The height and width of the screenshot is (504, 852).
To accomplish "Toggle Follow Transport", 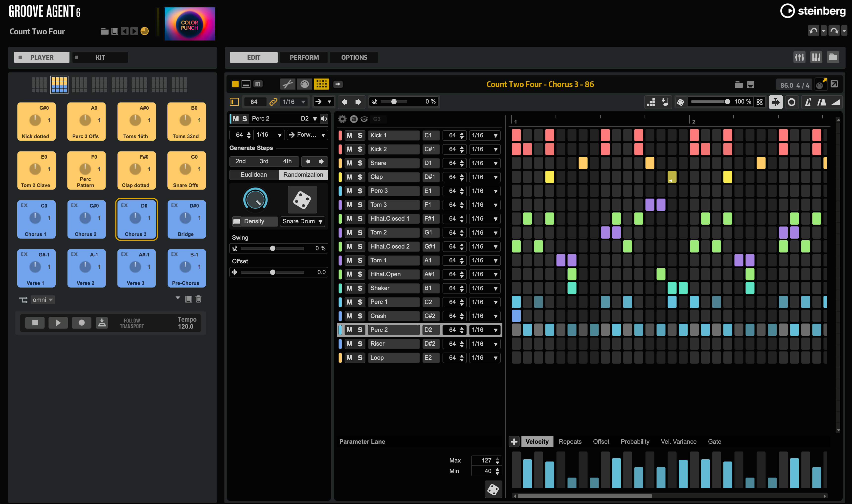I will (132, 323).
